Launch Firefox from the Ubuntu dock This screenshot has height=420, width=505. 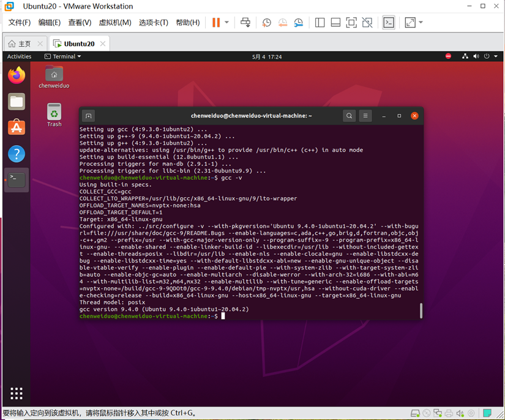(17, 75)
